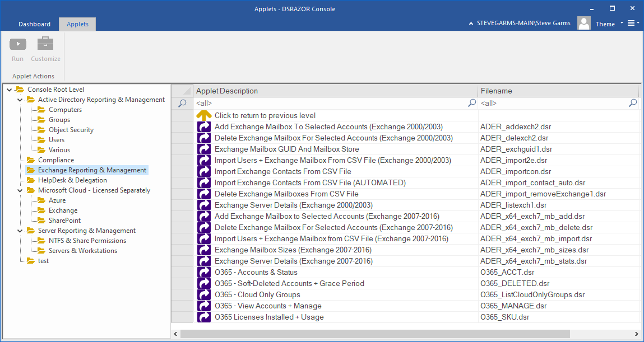644x342 pixels.
Task: Click the search magnifier in Filename filter
Action: click(x=632, y=103)
